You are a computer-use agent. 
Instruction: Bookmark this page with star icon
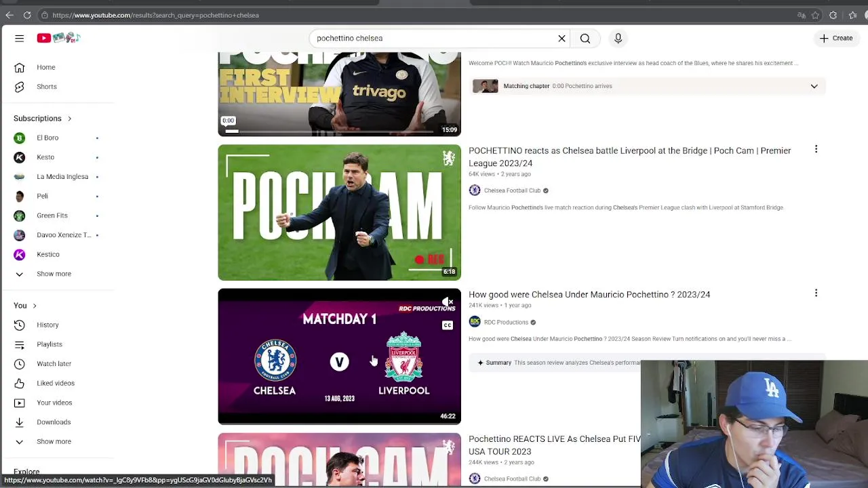[816, 15]
